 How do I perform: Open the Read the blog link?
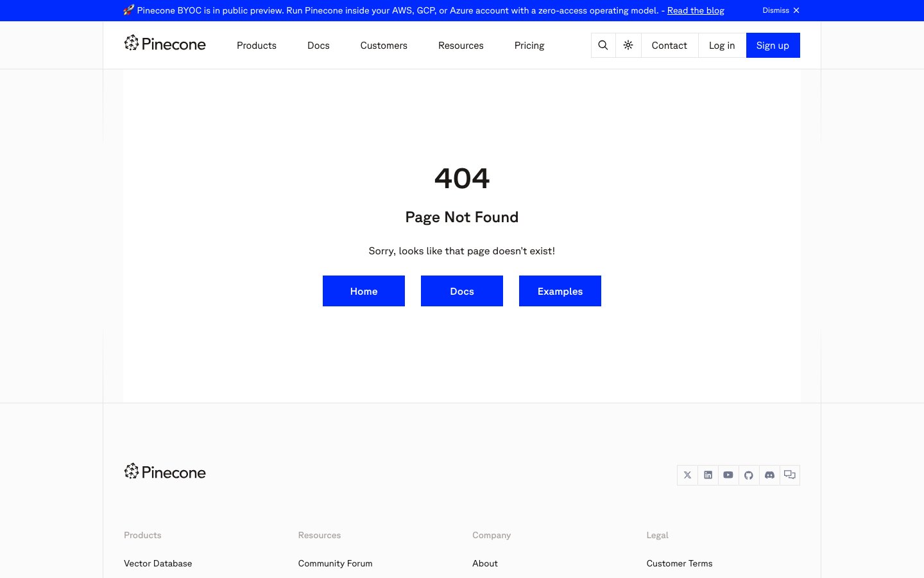[696, 10]
